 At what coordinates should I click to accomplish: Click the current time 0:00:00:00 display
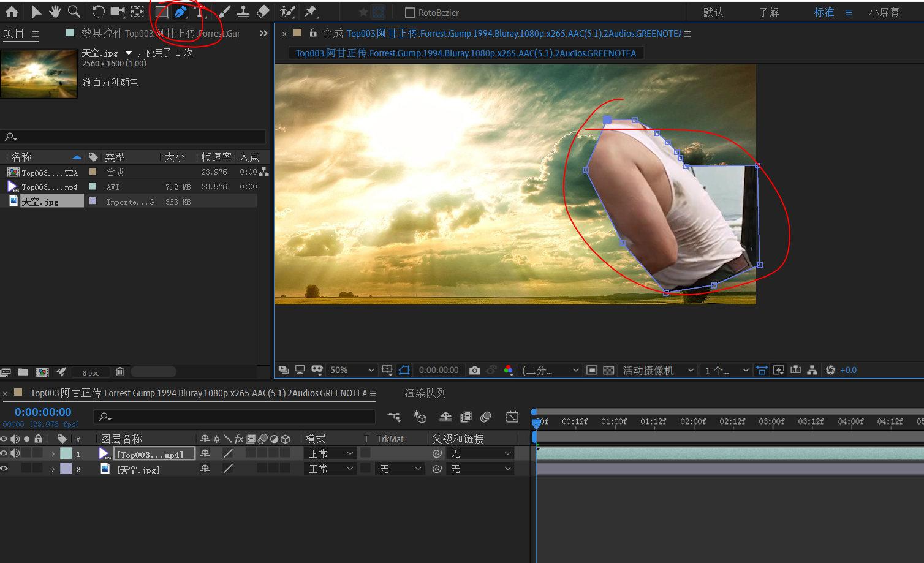[x=43, y=412]
